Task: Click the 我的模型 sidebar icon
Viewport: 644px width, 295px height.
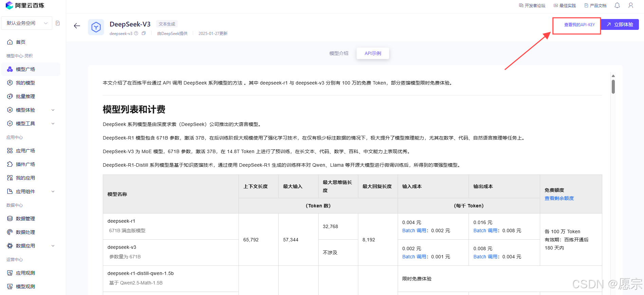Action: 10,83
